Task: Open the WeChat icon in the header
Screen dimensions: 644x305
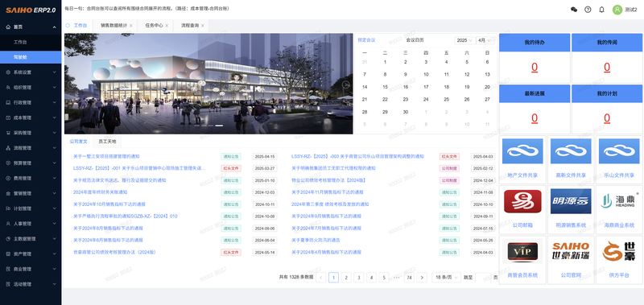Action: (574, 10)
